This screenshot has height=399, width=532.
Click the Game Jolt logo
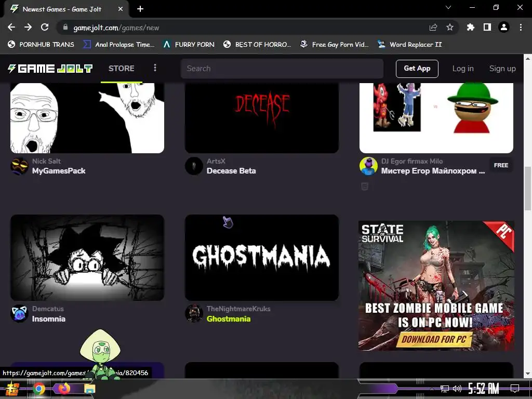pyautogui.click(x=50, y=69)
